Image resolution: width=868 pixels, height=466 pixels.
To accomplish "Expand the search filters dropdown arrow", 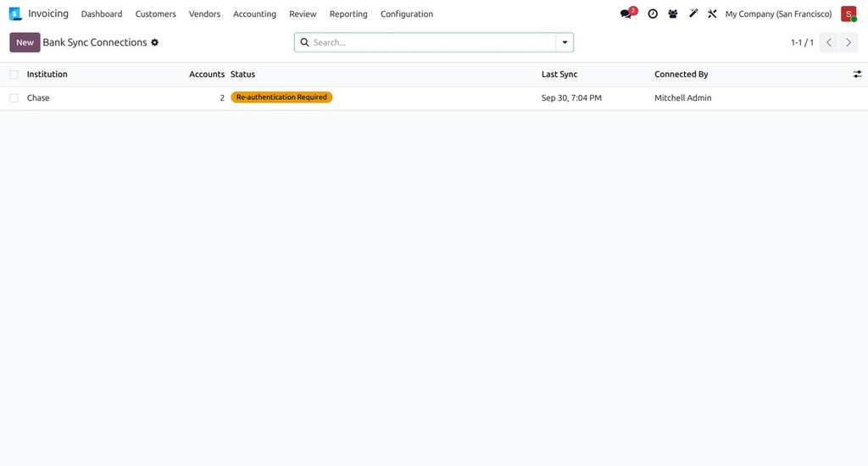I will click(565, 42).
